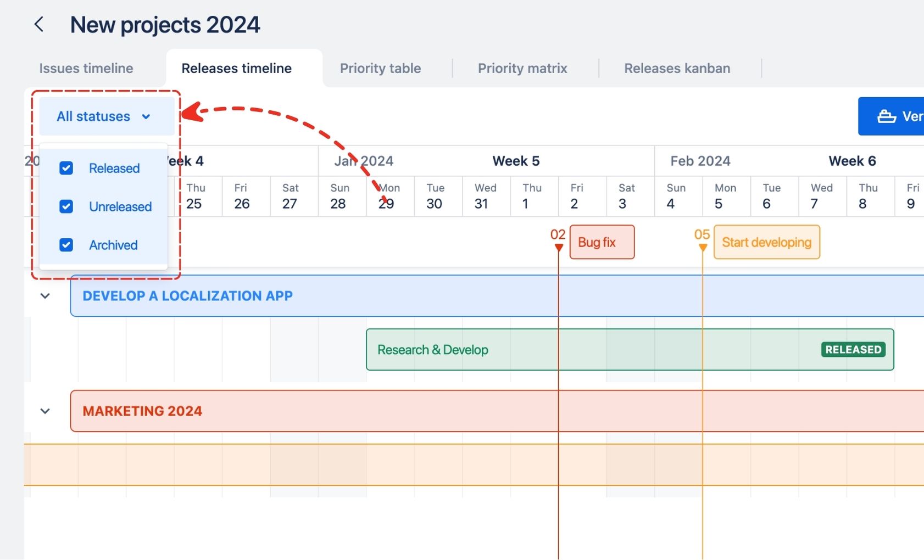Open the Releases kanban view
Viewport: 924px width, 560px height.
(677, 68)
